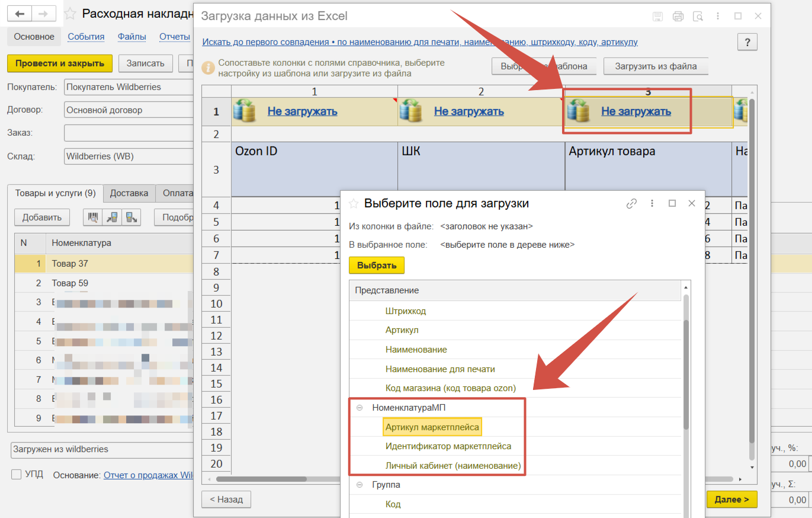Switch to the Доставка tab
Viewport: 812px width, 518px height.
pos(129,193)
